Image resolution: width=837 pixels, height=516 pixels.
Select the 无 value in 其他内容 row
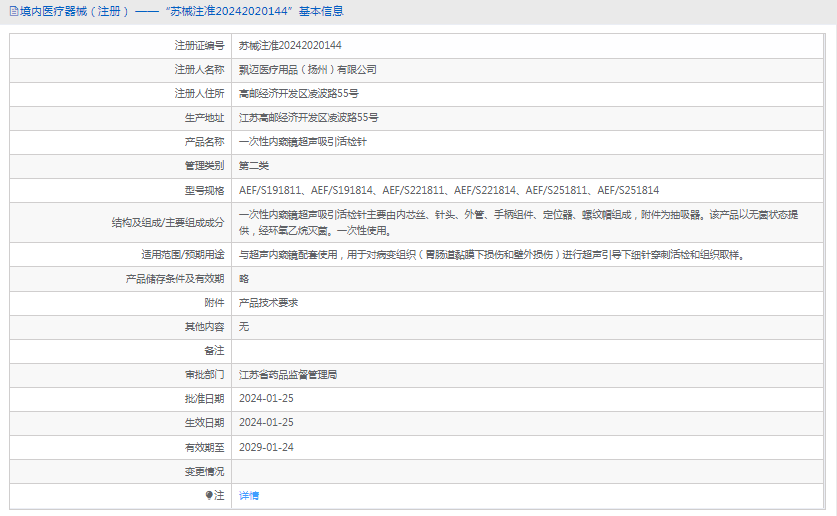click(x=244, y=327)
